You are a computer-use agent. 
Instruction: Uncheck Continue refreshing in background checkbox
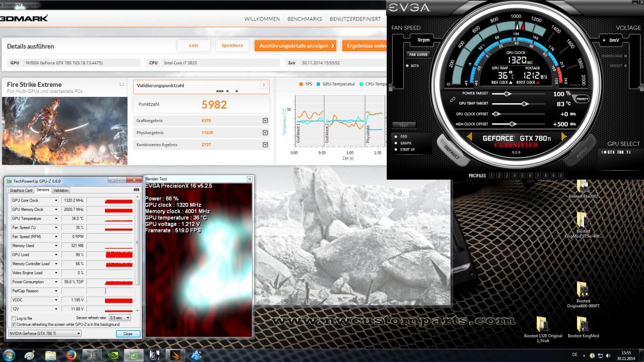click(14, 325)
